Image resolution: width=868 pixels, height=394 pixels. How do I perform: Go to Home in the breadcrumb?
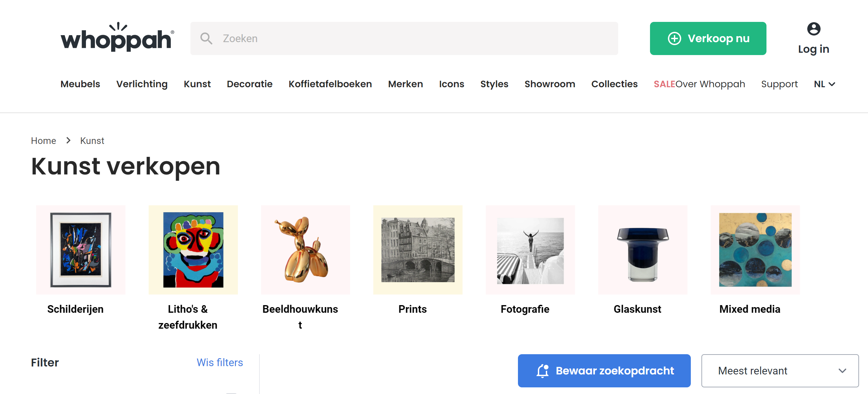[43, 140]
